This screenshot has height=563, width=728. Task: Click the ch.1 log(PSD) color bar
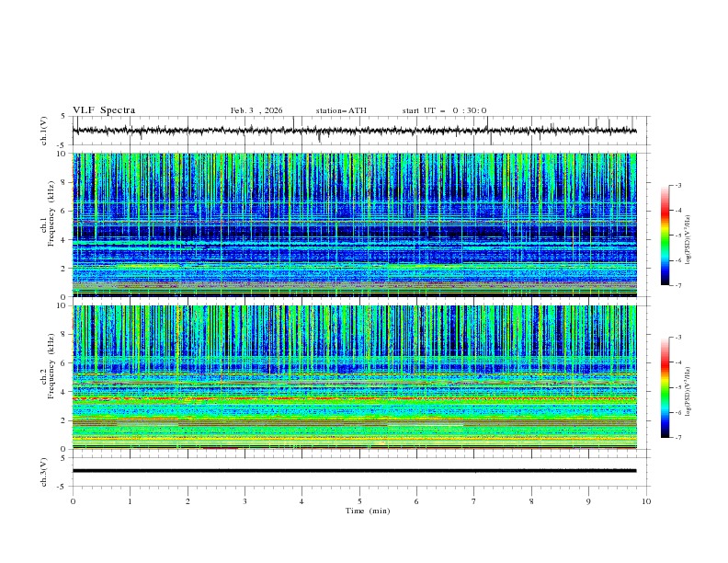point(665,236)
